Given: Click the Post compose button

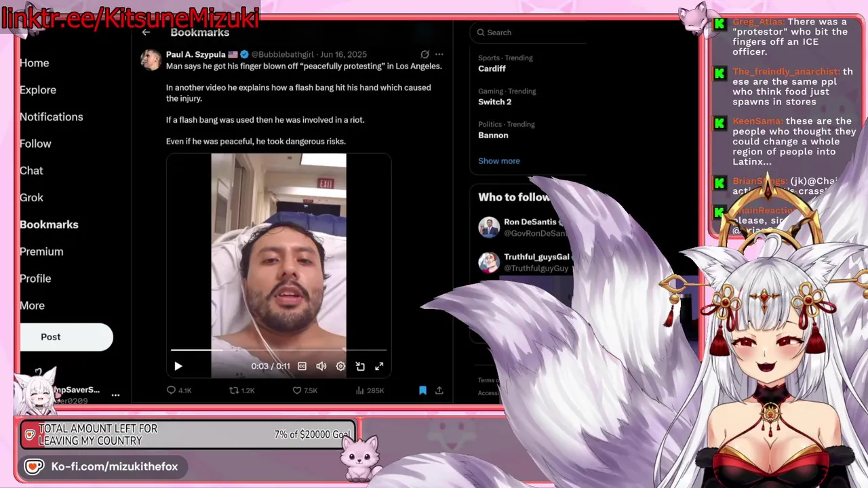Looking at the screenshot, I should click(x=66, y=337).
